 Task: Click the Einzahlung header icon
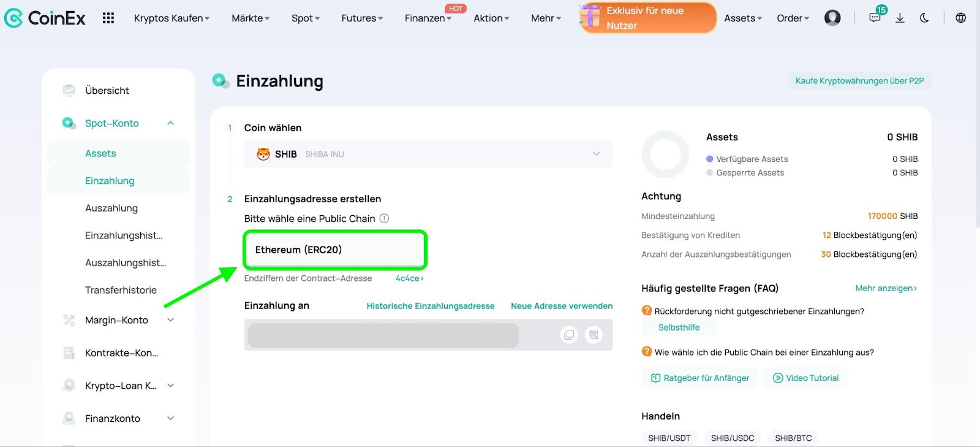click(x=221, y=80)
